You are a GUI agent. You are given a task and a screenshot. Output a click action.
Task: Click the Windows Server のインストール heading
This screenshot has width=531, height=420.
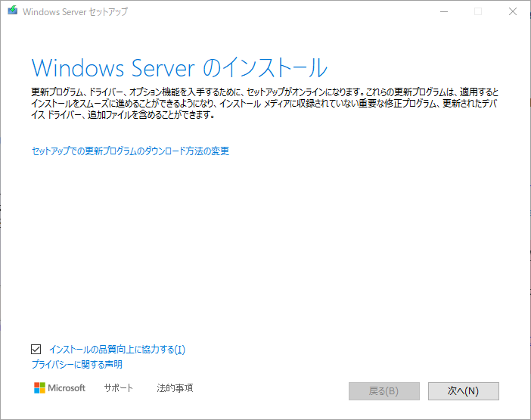pos(179,68)
